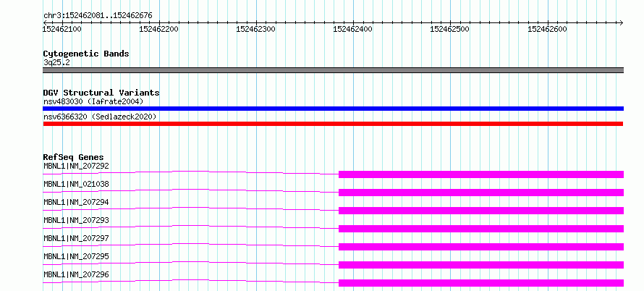Click the nsv483030 (Iafrate2004) label
Image resolution: width=644 pixels, height=291 pixels.
click(93, 101)
